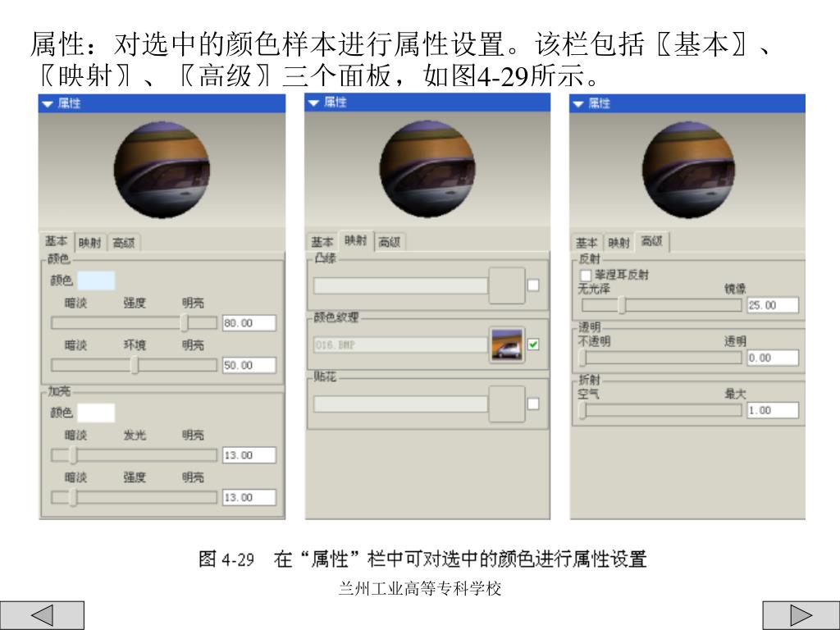The image size is (840, 630).
Task: Enable the 凸缘 checkbox
Action: 533,285
